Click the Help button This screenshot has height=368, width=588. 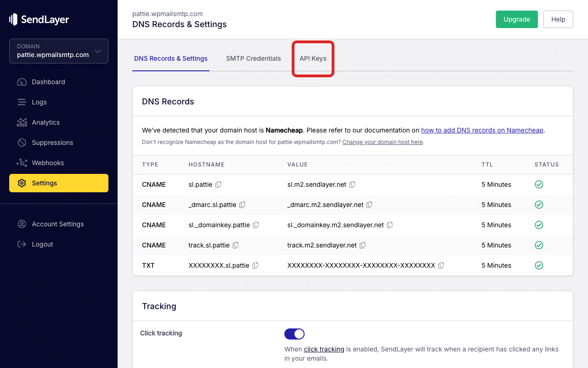point(558,19)
